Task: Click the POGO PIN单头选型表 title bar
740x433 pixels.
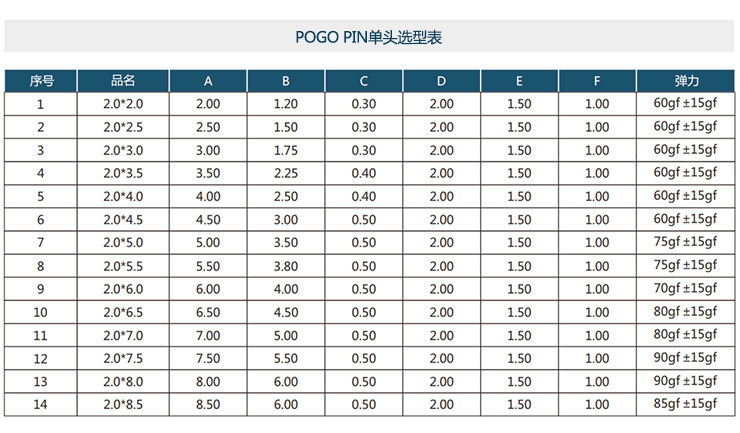Action: click(369, 37)
